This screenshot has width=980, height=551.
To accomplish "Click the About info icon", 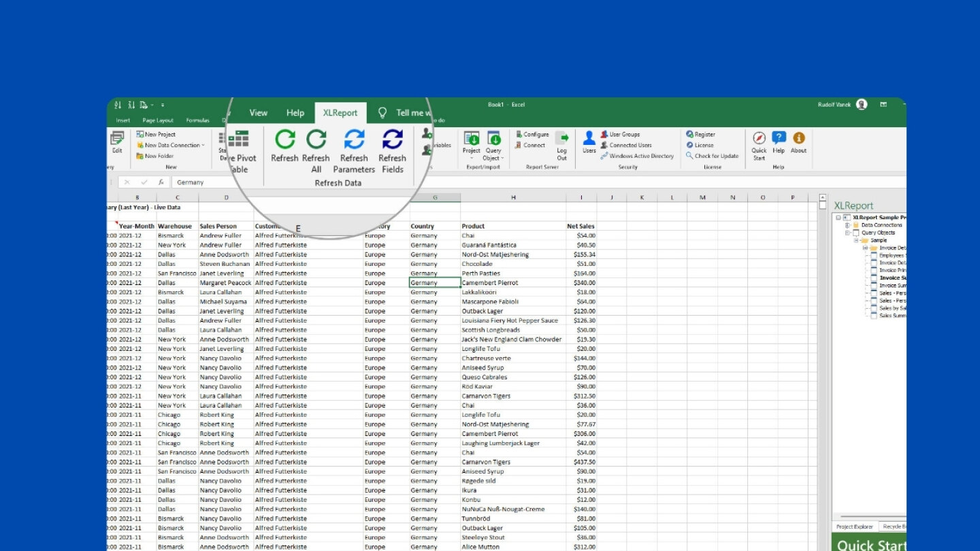I will 799,138.
